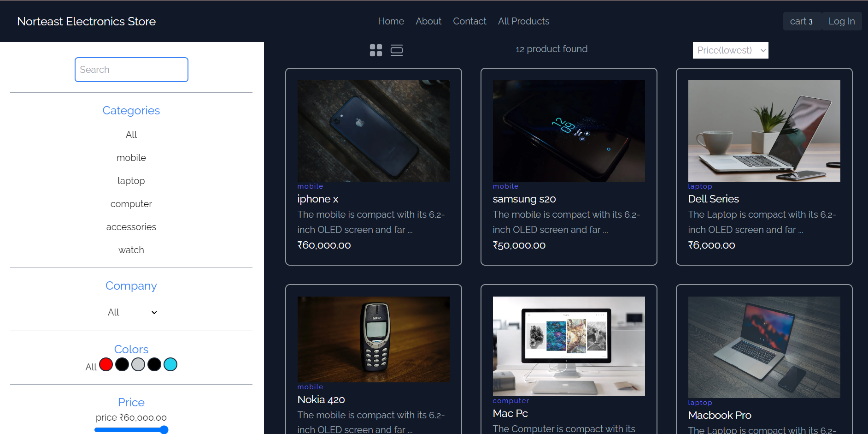
Task: Click the Log In button
Action: tap(841, 21)
